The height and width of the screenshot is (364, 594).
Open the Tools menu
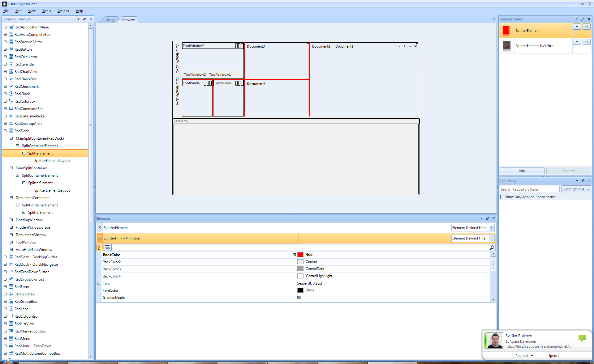tap(46, 11)
